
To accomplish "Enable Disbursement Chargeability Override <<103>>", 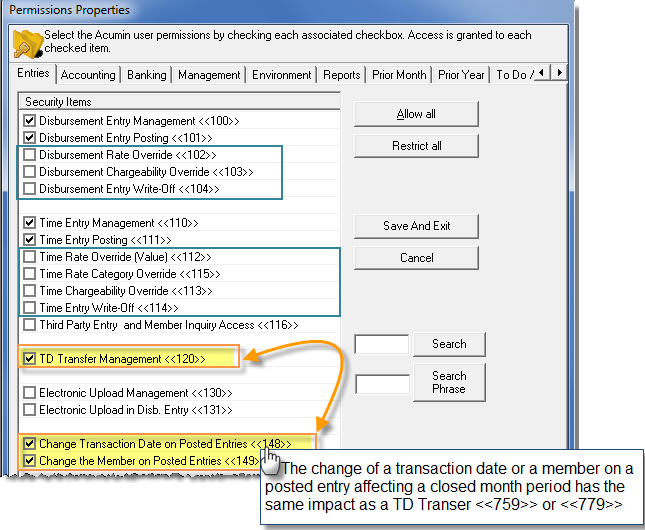I will [x=29, y=172].
